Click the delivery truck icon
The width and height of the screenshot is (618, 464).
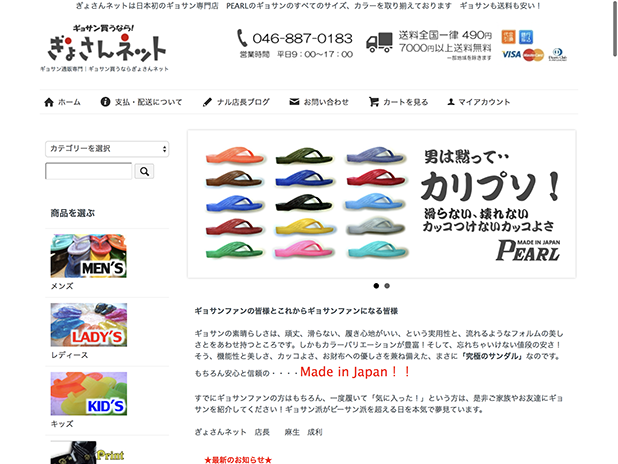(379, 43)
